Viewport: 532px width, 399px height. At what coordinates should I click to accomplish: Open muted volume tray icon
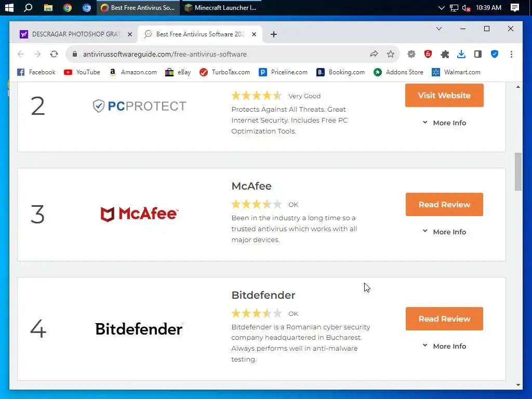467,8
